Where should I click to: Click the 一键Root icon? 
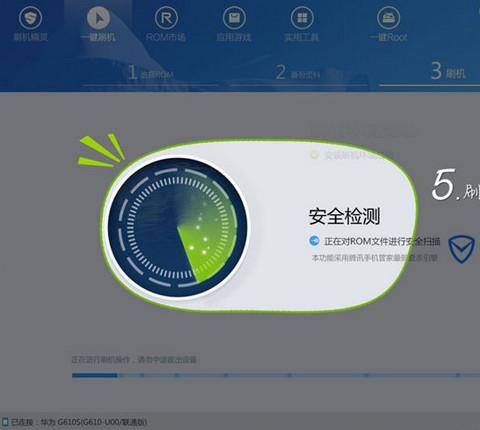pos(388,17)
